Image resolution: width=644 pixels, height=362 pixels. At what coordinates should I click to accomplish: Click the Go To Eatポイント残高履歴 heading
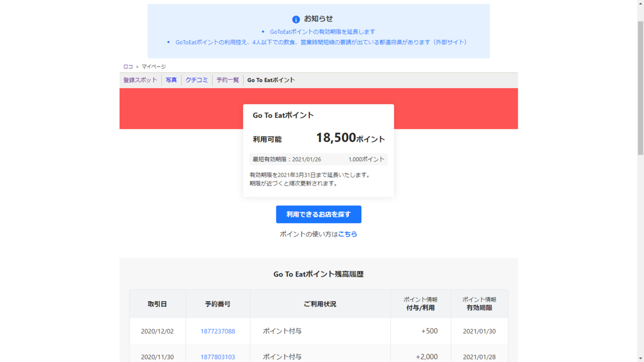[319, 274]
